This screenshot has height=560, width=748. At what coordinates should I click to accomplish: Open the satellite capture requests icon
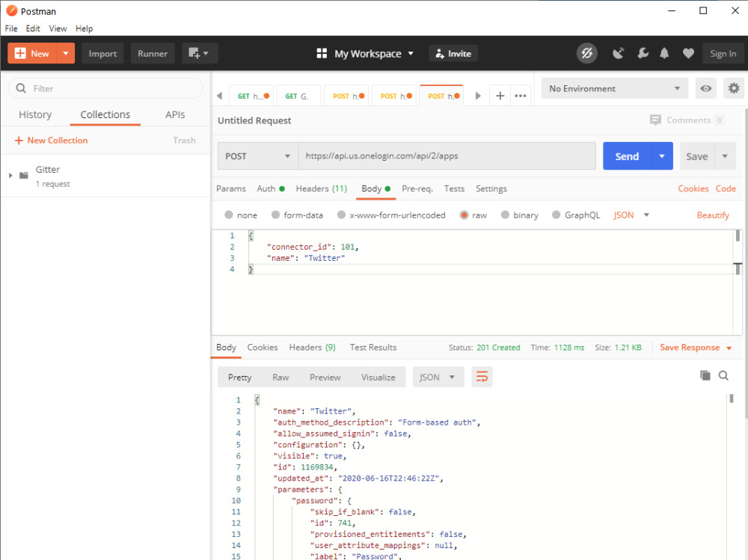coord(619,53)
